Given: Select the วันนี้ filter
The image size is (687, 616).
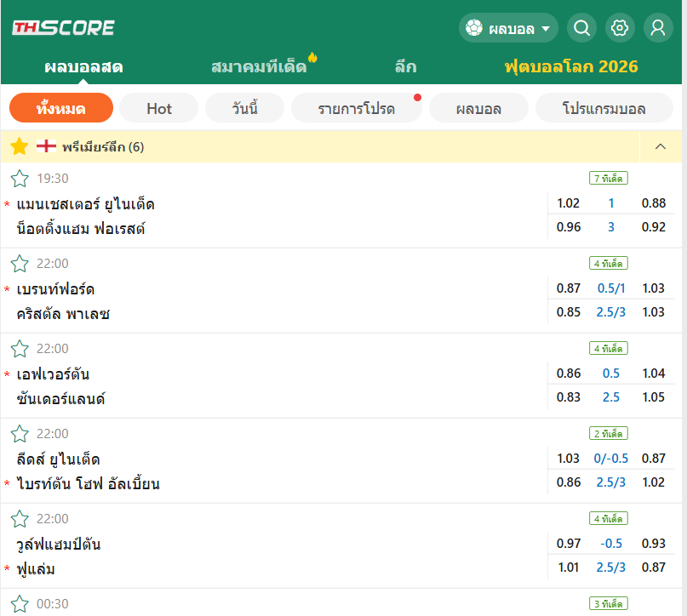Looking at the screenshot, I should [x=244, y=108].
